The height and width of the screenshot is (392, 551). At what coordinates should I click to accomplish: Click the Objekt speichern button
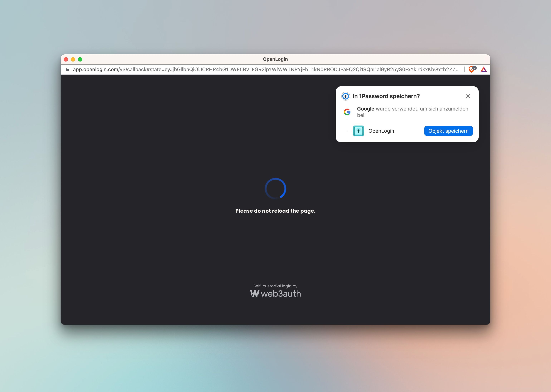(x=448, y=131)
